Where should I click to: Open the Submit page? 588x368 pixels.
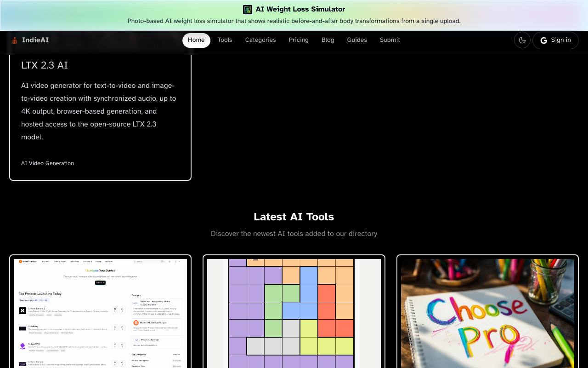tap(390, 40)
